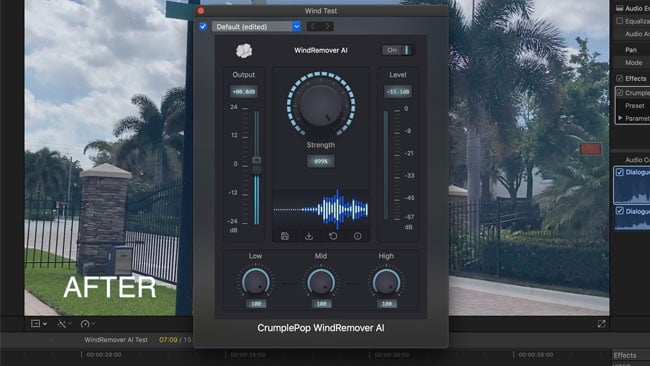Toggle the Effects checkbox in inspector

(620, 78)
